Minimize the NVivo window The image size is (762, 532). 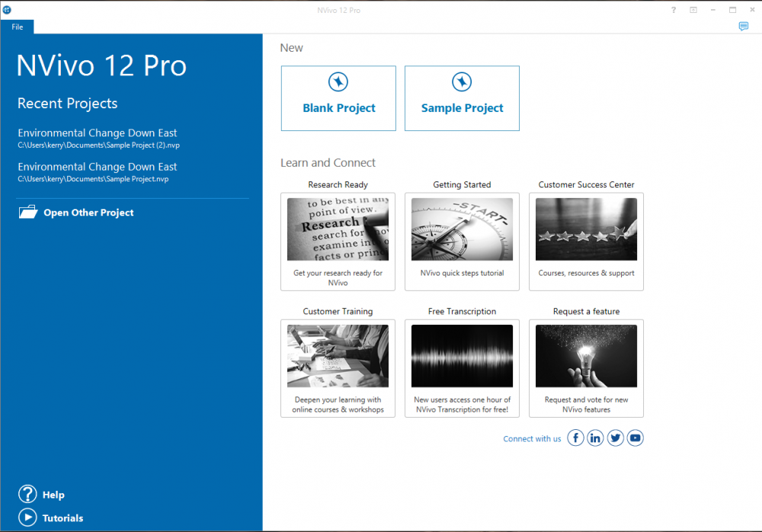point(713,10)
